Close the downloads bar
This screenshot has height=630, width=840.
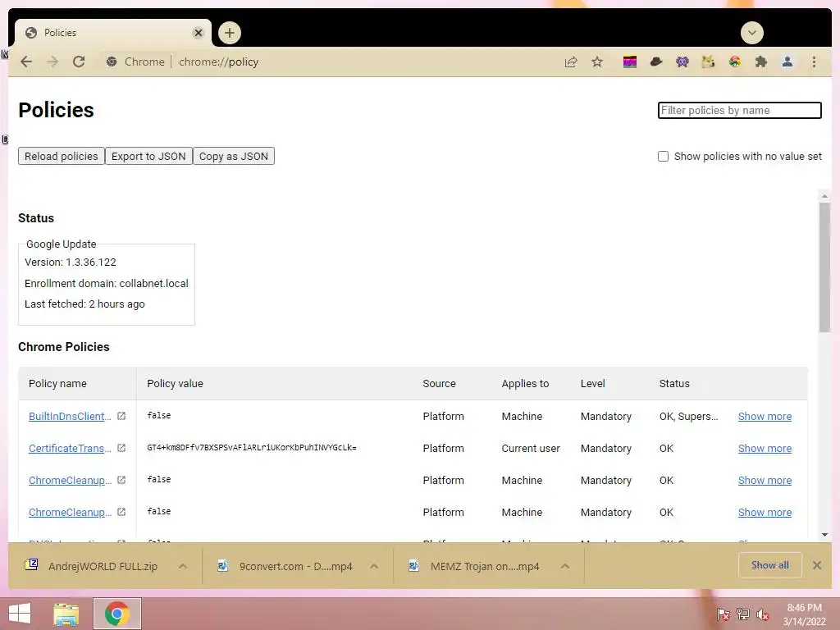[817, 565]
